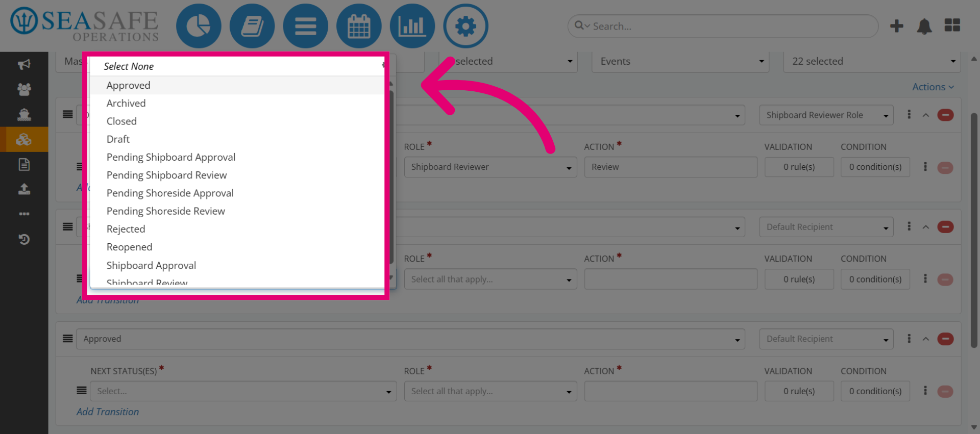Click into the Search field
This screenshot has height=434, width=980.
pos(723,26)
